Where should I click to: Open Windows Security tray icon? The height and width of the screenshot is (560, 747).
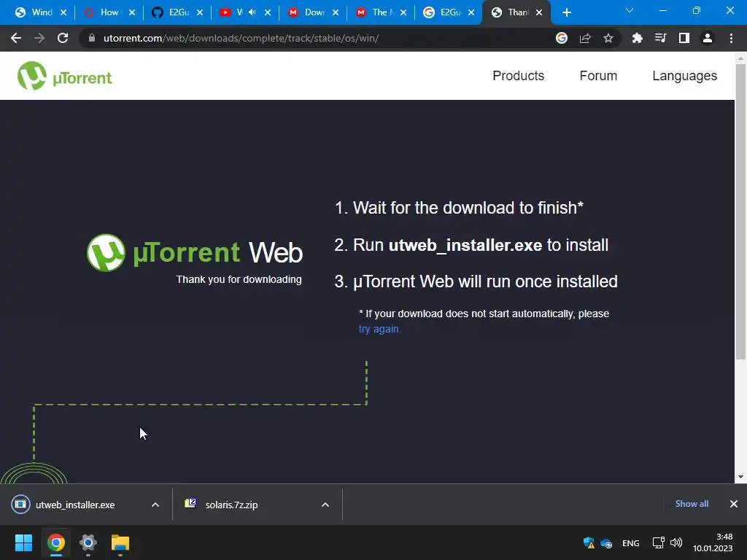point(589,542)
